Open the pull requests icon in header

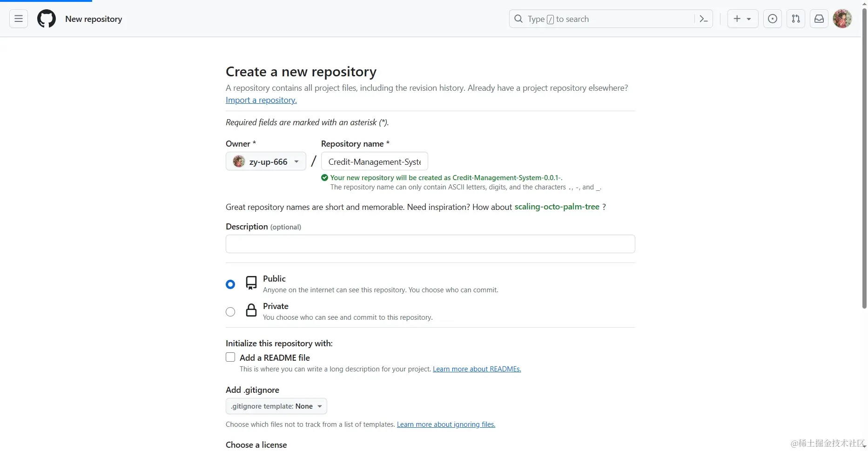point(796,19)
